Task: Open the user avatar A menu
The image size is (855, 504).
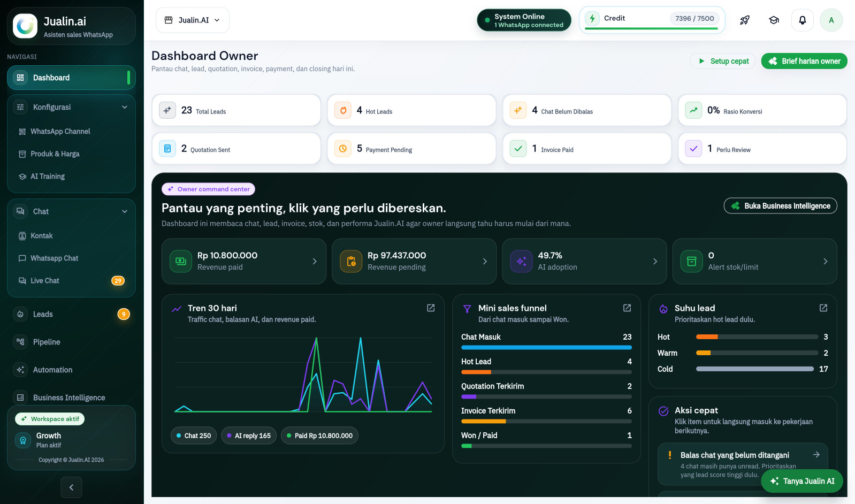Action: (x=831, y=20)
